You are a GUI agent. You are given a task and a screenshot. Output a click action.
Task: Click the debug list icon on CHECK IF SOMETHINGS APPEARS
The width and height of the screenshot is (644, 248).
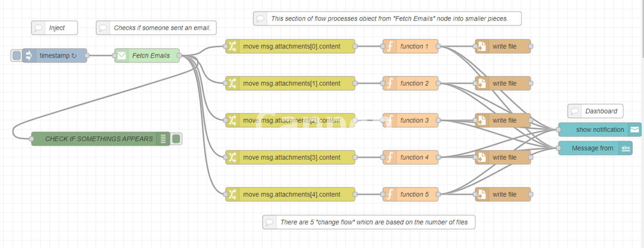[163, 139]
